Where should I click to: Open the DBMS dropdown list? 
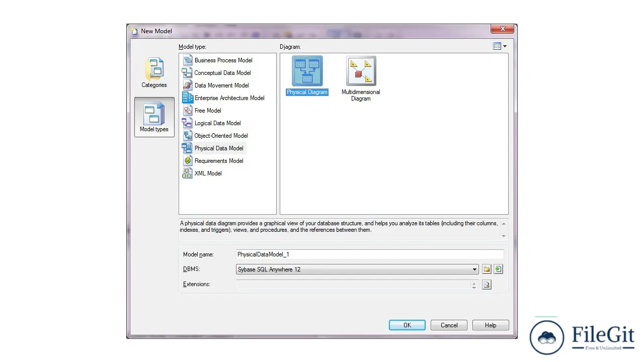tap(474, 269)
